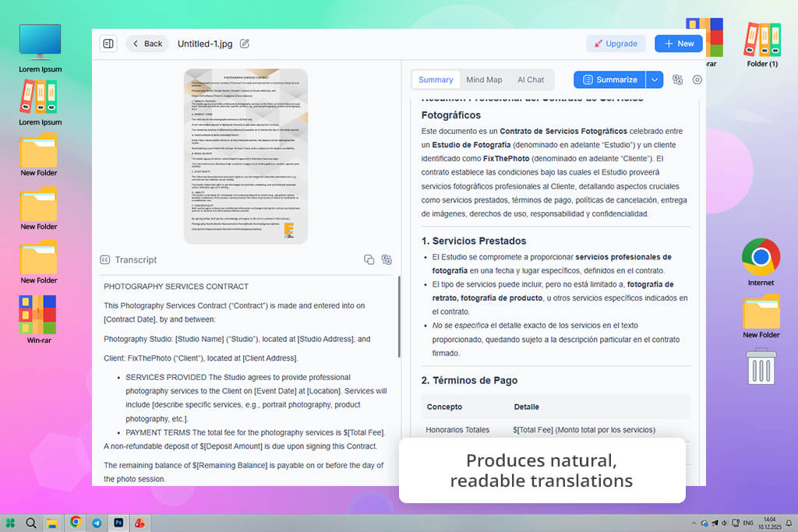Click the transcript panel scrollbar
798x532 pixels.
[399, 316]
